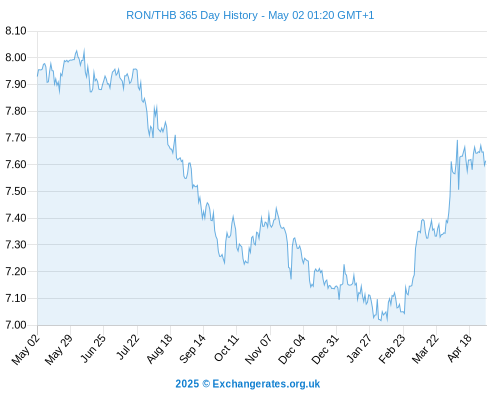Select the May 29 date marker
The image size is (495, 400).
point(59,349)
